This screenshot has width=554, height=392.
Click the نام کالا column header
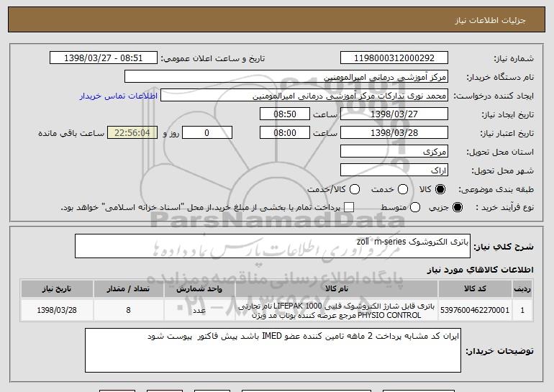(337, 289)
